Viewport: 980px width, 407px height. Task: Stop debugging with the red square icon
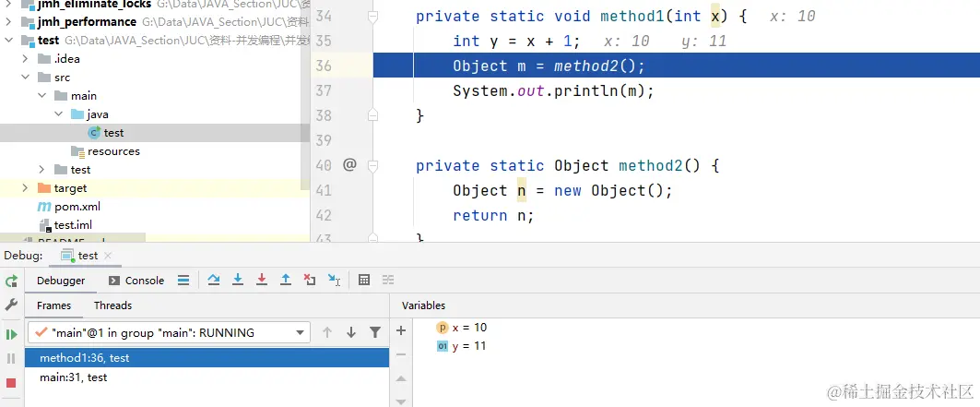(11, 383)
